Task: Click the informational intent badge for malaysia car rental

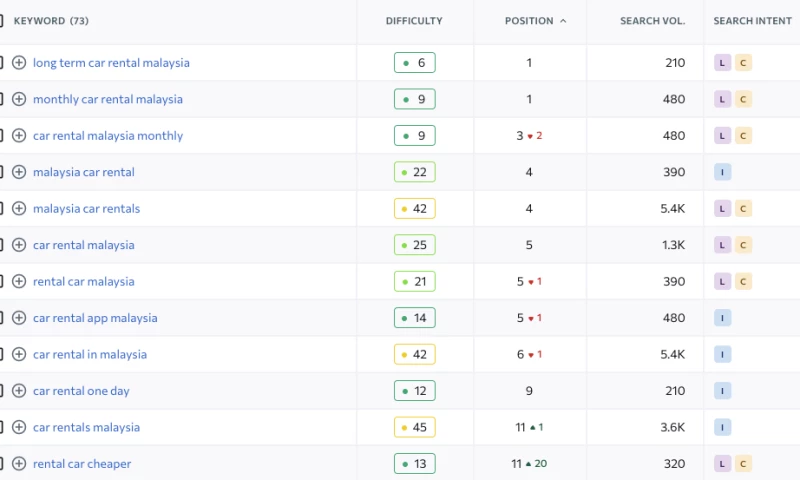Action: [x=723, y=172]
